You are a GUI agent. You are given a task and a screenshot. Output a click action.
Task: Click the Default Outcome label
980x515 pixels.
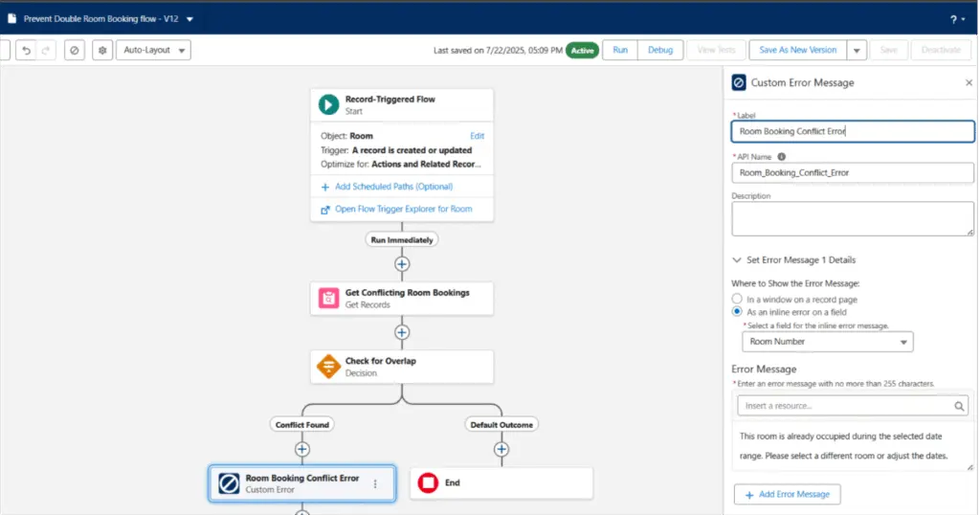coord(501,425)
